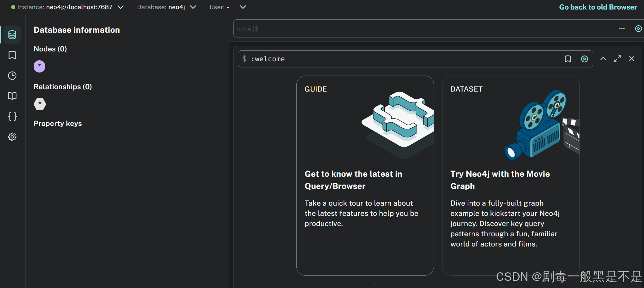Click the Nodes (0) heading
Screen dimensions: 644x288
coord(50,49)
